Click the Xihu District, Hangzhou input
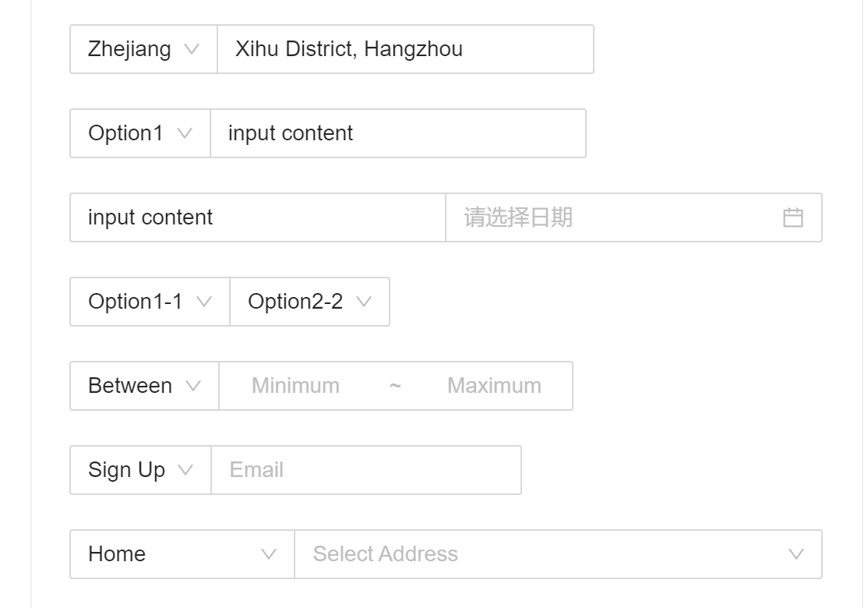The height and width of the screenshot is (608, 868). pos(405,49)
